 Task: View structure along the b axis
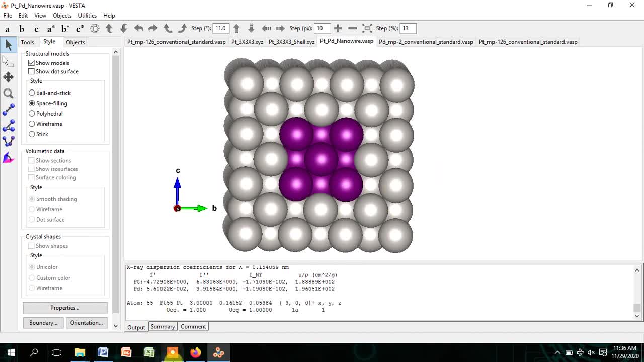point(22,29)
